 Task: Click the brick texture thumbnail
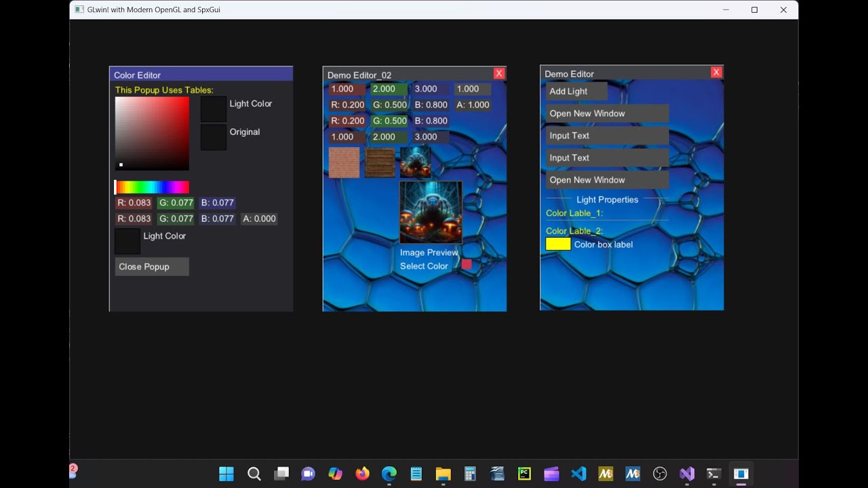pos(344,163)
